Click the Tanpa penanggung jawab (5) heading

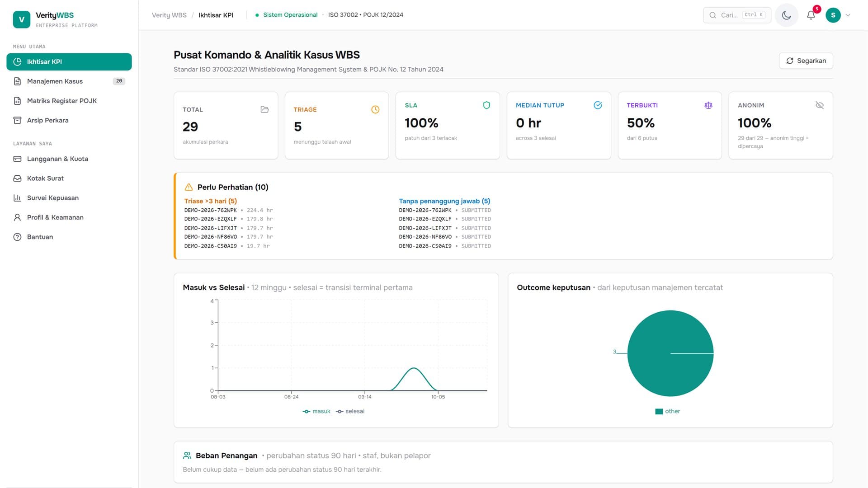click(x=444, y=201)
